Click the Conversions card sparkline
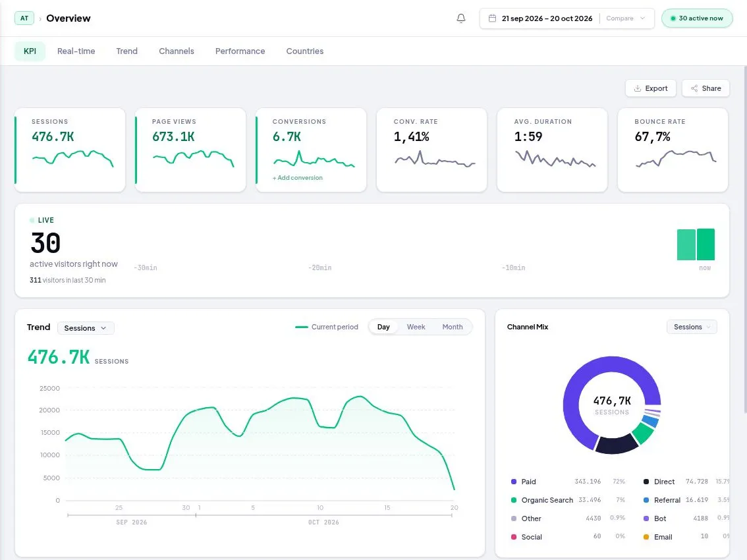Screen dimensions: 747x560 (314, 158)
